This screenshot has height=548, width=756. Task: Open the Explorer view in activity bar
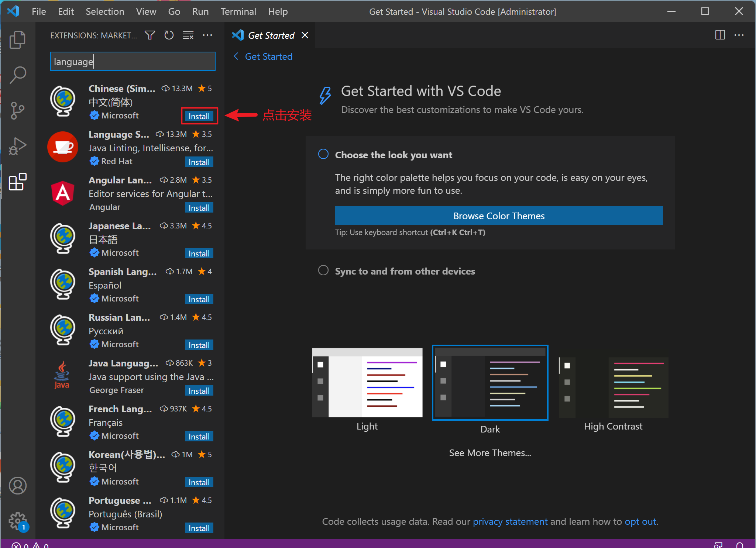click(17, 39)
